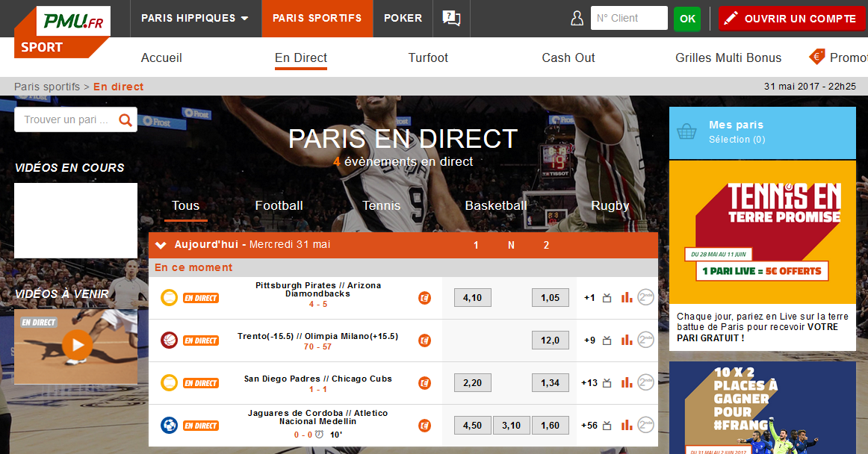Image resolution: width=868 pixels, height=454 pixels.
Task: Bet on odds 4,10 for Pittsburgh Pirates
Action: (472, 298)
